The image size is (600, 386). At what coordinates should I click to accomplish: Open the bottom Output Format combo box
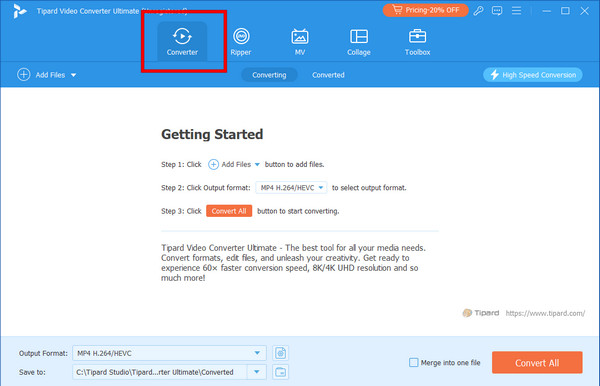(169, 353)
